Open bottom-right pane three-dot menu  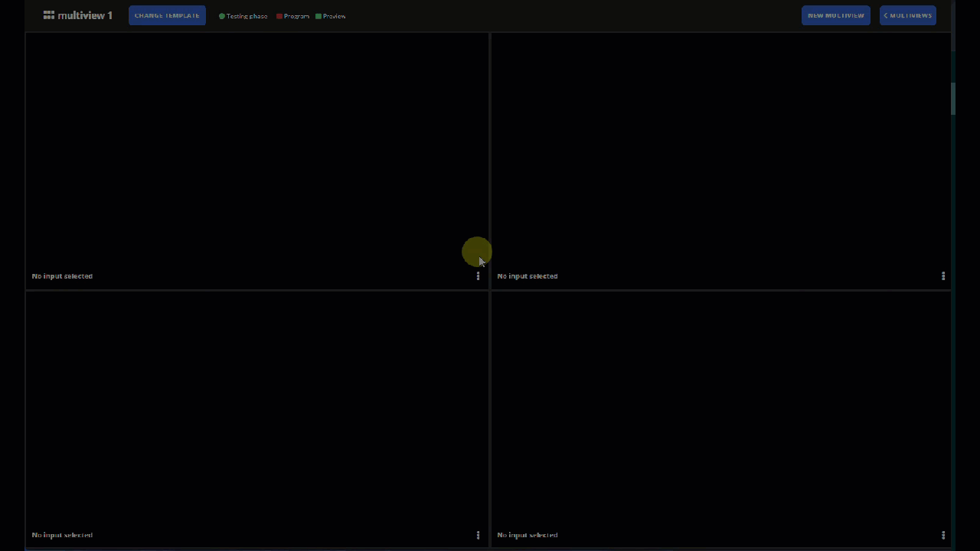[x=942, y=535]
